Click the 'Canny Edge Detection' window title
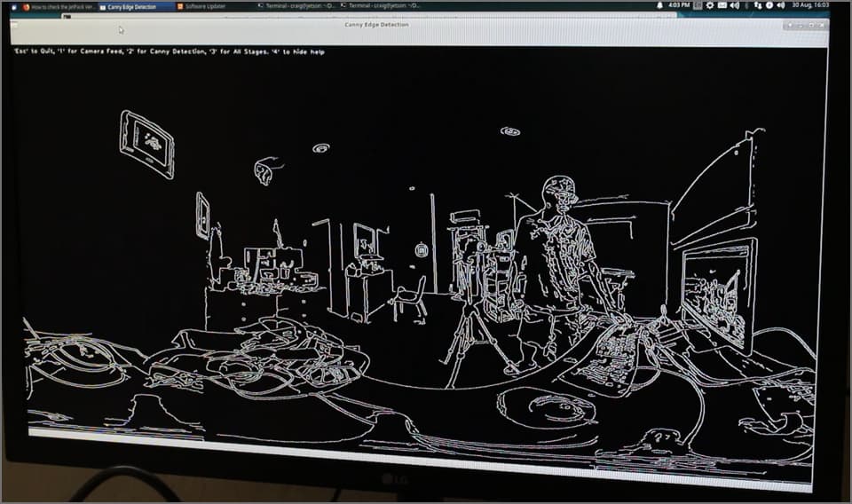The image size is (852, 504). (376, 25)
